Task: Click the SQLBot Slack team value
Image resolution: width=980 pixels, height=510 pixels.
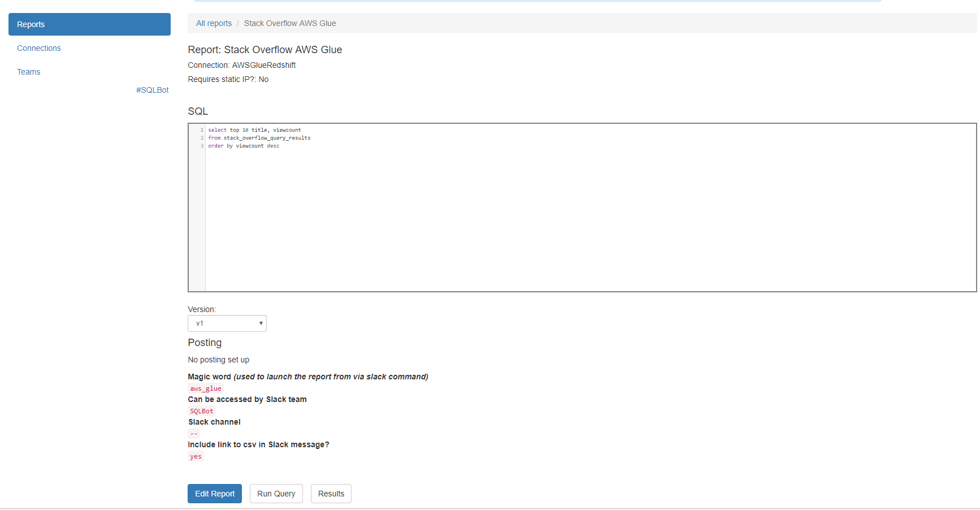Action: click(x=202, y=411)
